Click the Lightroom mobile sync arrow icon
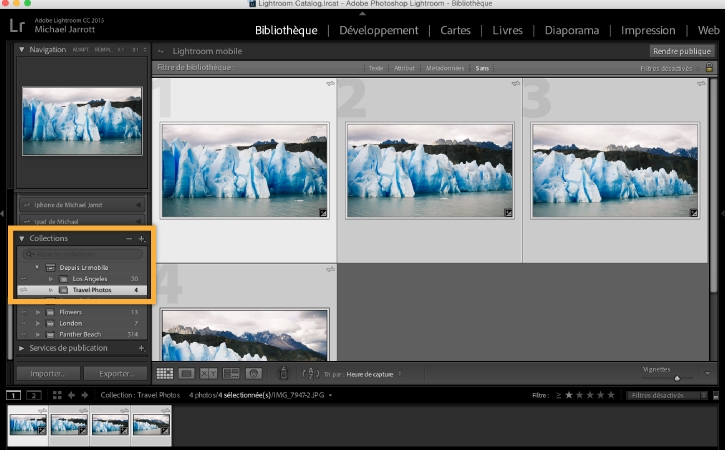725x450 pixels. point(161,51)
